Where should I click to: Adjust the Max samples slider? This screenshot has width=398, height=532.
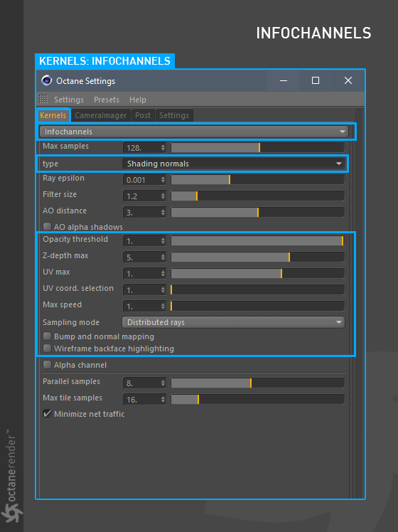[x=258, y=148]
